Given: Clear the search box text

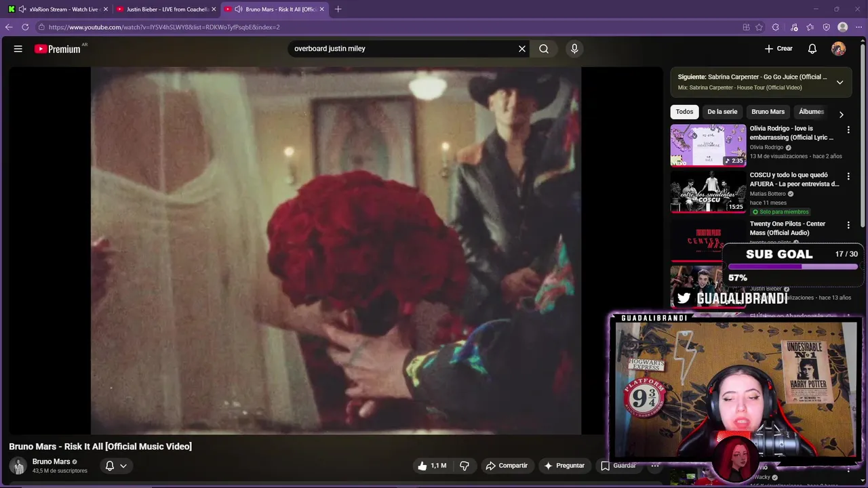Looking at the screenshot, I should [522, 49].
